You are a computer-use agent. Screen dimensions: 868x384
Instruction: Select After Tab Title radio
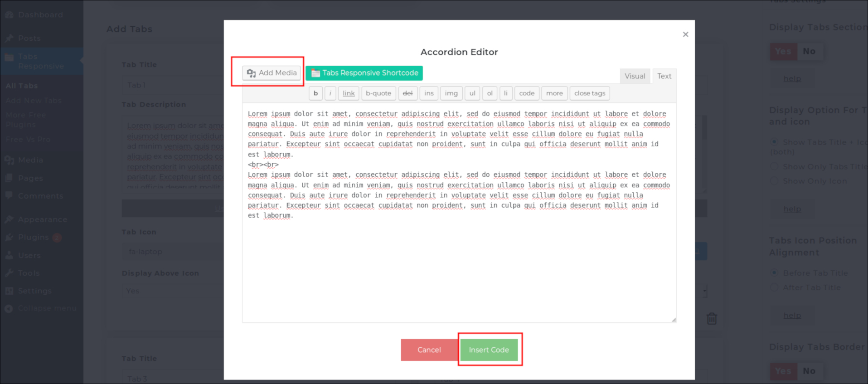775,287
